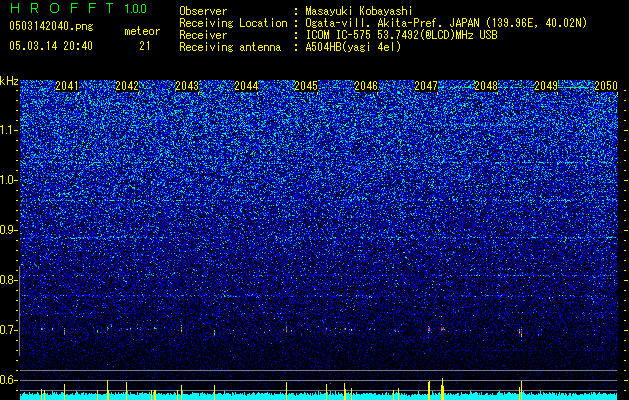Select the file name 0503142040.png
This screenshot has height=400, width=629.
(51, 26)
